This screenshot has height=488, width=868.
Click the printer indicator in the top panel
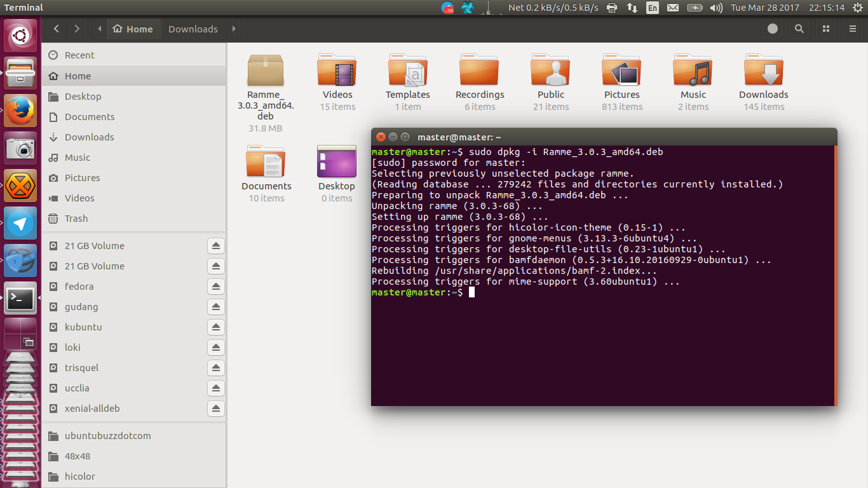pyautogui.click(x=611, y=8)
